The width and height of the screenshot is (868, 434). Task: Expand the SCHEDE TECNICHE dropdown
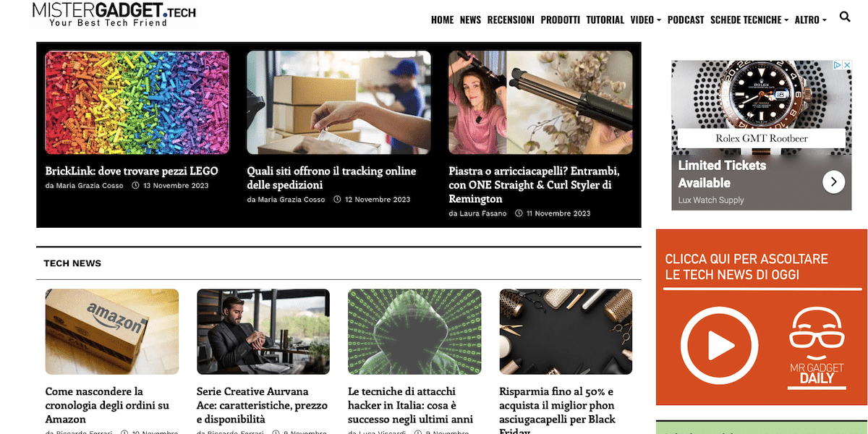pyautogui.click(x=749, y=20)
